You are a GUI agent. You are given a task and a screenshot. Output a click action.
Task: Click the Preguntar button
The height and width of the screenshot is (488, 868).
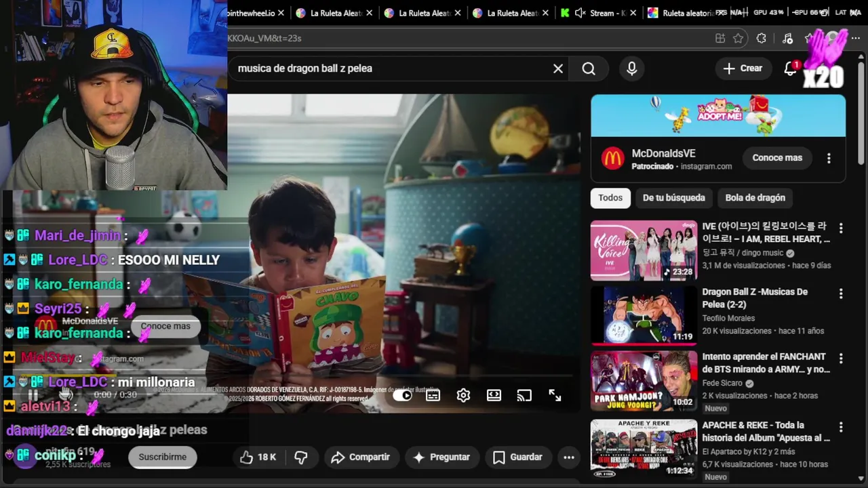click(x=441, y=457)
